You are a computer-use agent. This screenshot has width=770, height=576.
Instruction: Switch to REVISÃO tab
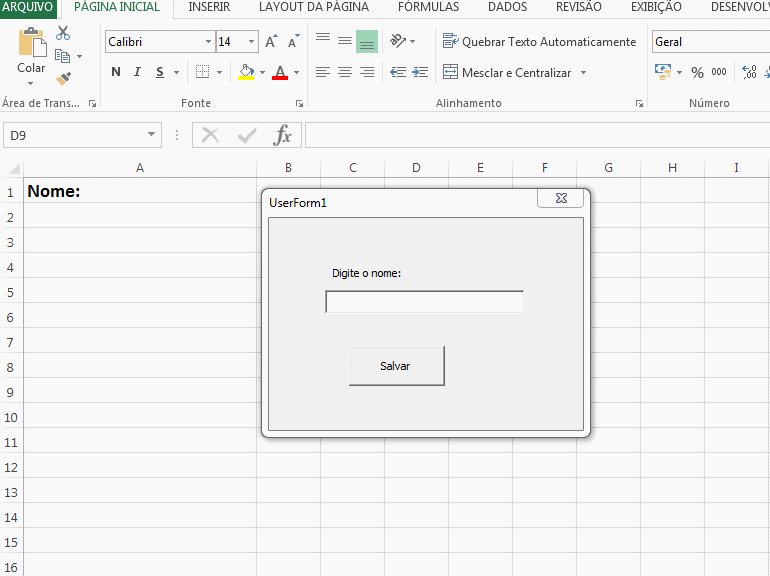[578, 7]
